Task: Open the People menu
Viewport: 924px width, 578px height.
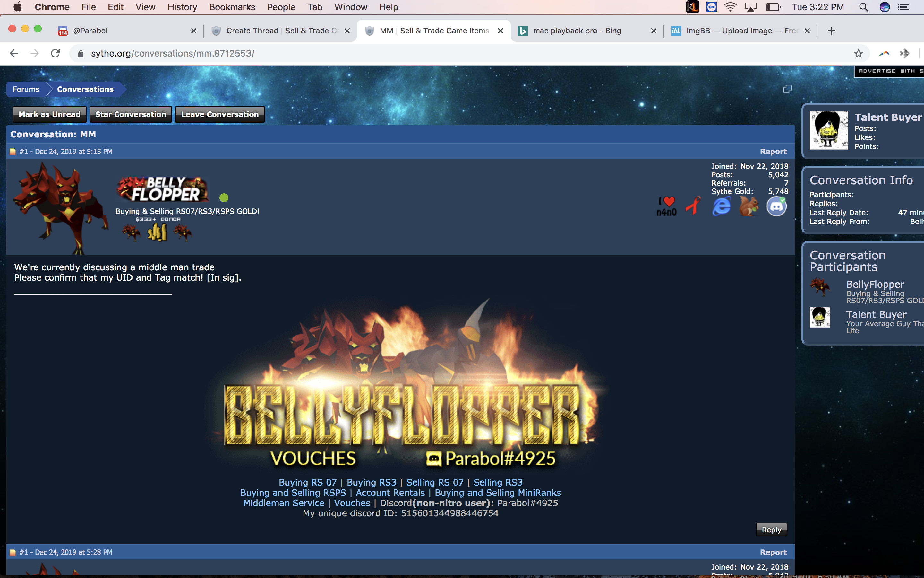Action: (281, 7)
